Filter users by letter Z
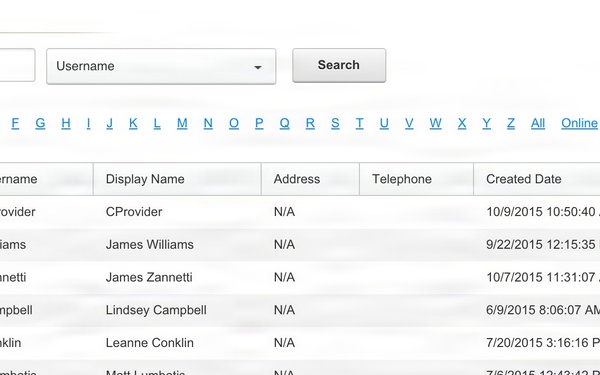 coord(511,123)
